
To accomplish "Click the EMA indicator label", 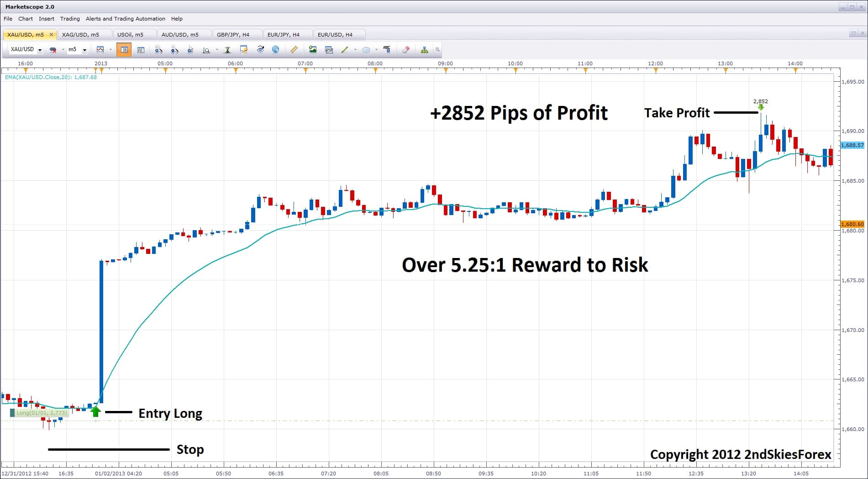I will 51,77.
